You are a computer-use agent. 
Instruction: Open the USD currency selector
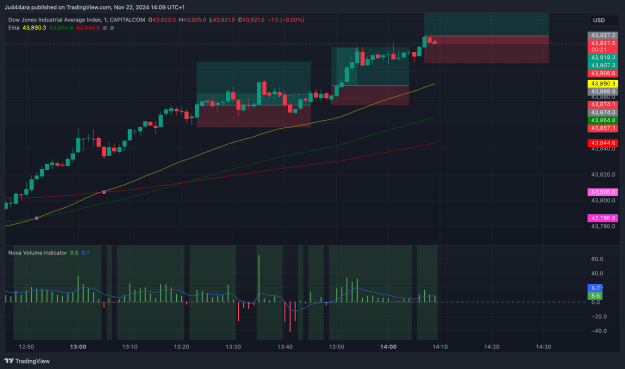coord(603,20)
